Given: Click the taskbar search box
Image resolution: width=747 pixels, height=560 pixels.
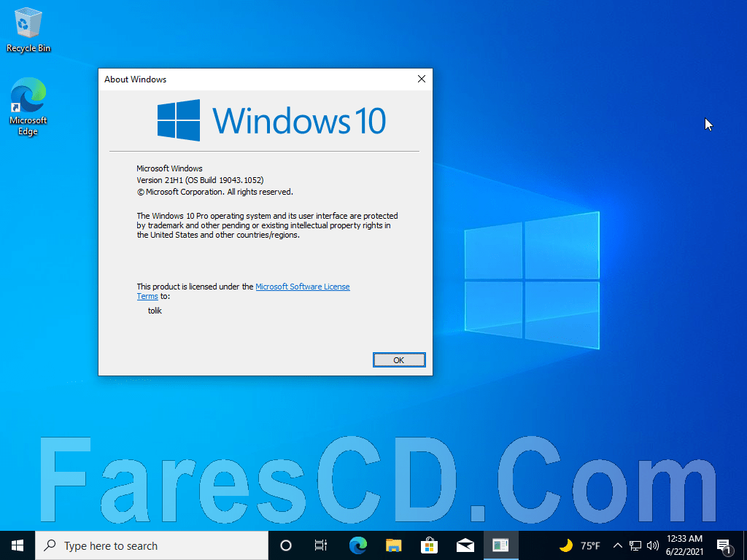Looking at the screenshot, I should coord(152,545).
